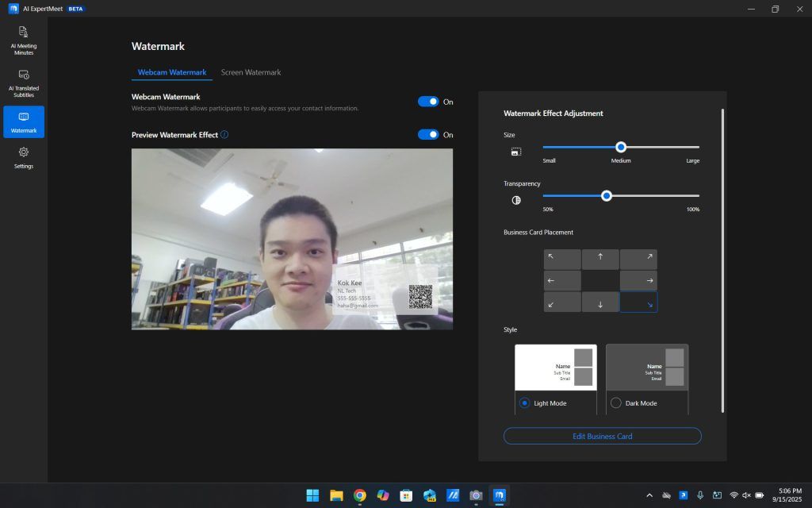The width and height of the screenshot is (812, 508).
Task: Switch to the Screen Watermark tab
Action: [251, 72]
